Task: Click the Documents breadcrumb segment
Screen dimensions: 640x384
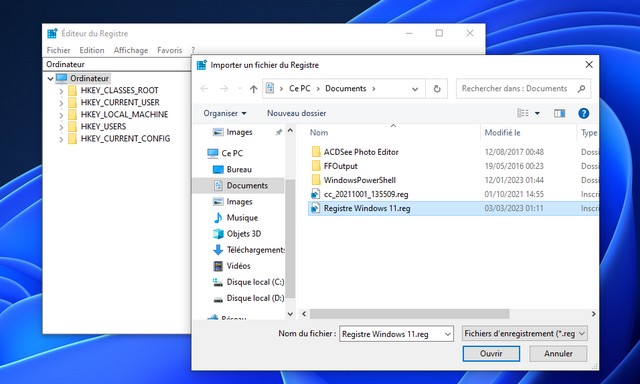Action: tap(345, 89)
